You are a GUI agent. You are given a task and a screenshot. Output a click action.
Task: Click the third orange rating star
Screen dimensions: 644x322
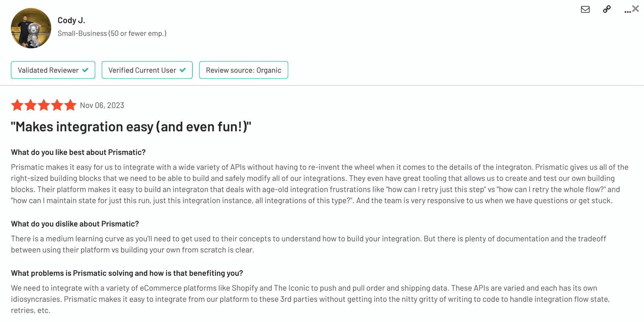[44, 105]
